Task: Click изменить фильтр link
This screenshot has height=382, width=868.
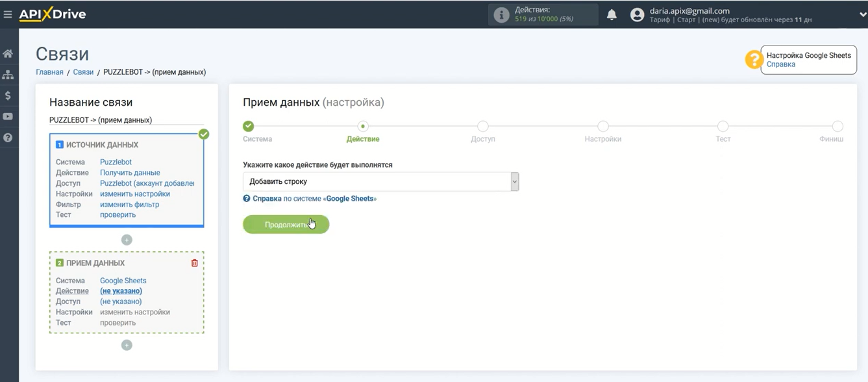Action: coord(129,205)
